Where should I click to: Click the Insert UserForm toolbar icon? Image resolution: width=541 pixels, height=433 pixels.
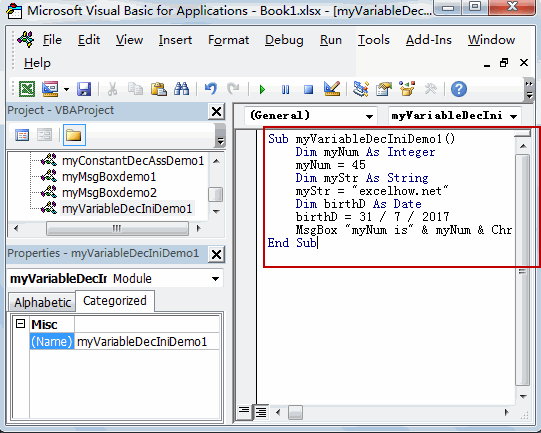50,89
